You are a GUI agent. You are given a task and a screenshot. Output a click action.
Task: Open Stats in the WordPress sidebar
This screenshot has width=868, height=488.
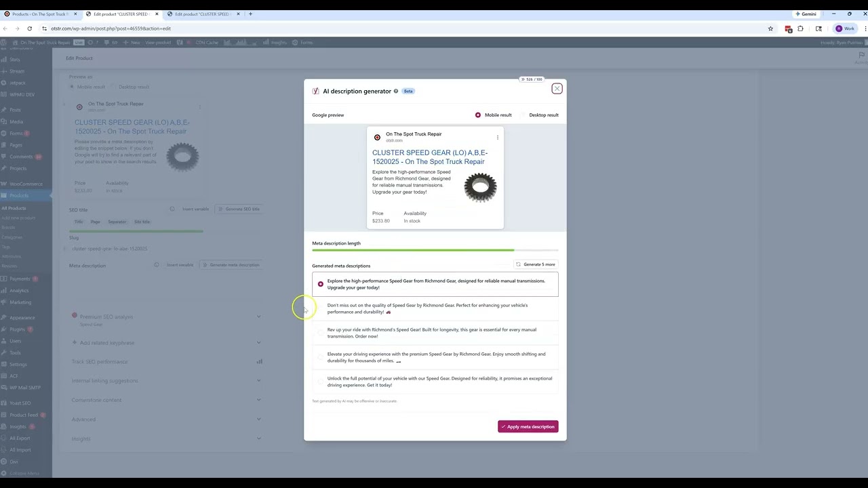pos(15,60)
